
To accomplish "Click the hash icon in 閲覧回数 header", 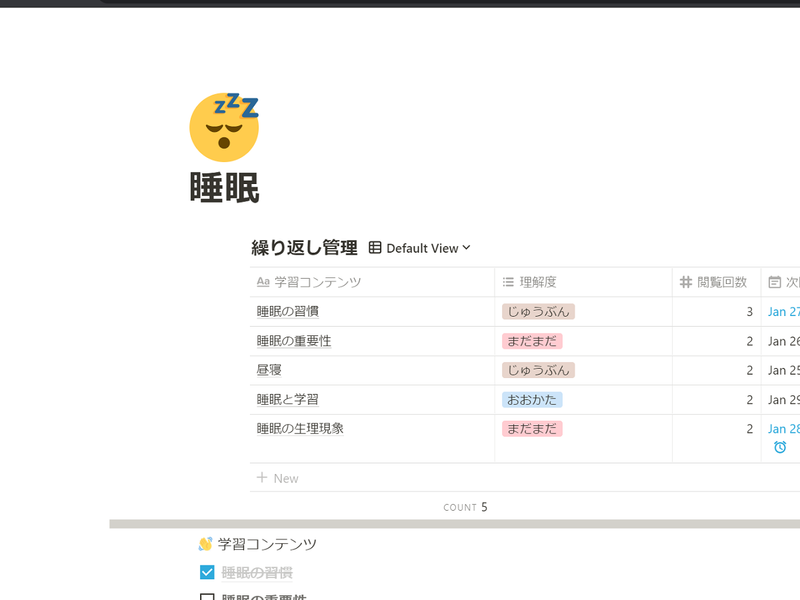I will [x=686, y=282].
